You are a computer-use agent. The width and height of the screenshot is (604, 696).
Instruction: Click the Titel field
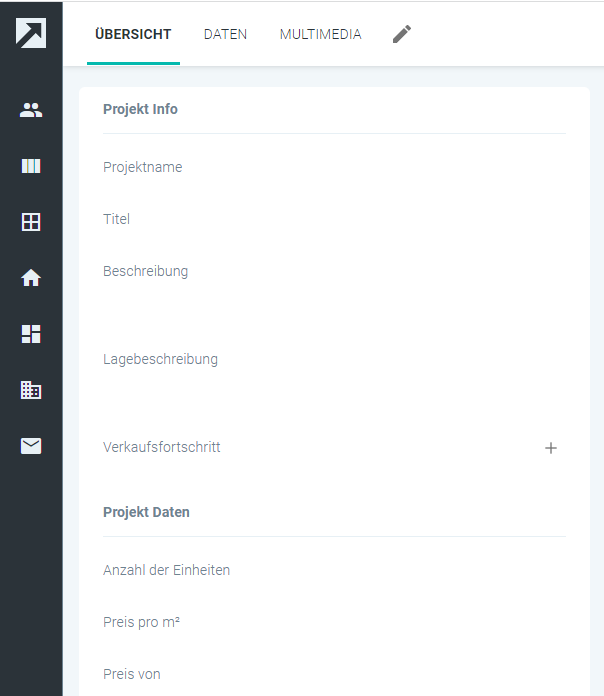[334, 219]
